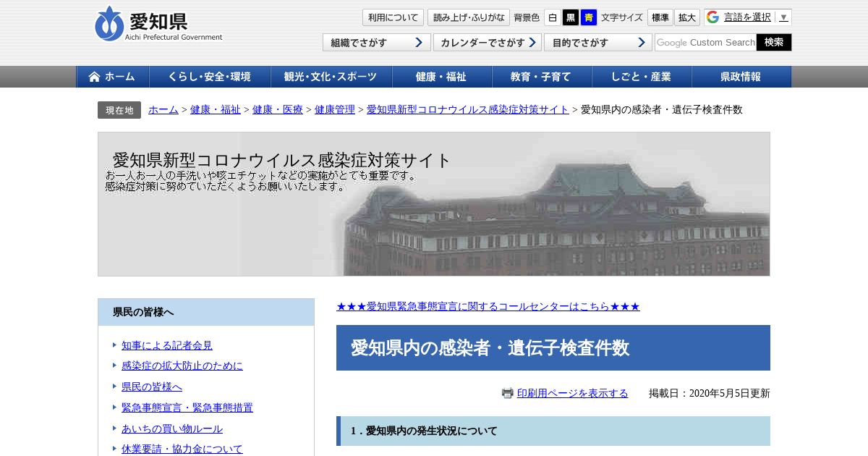The width and height of the screenshot is (868, 456).
Task: Open 印刷用ページを表示する link
Action: pos(573,393)
